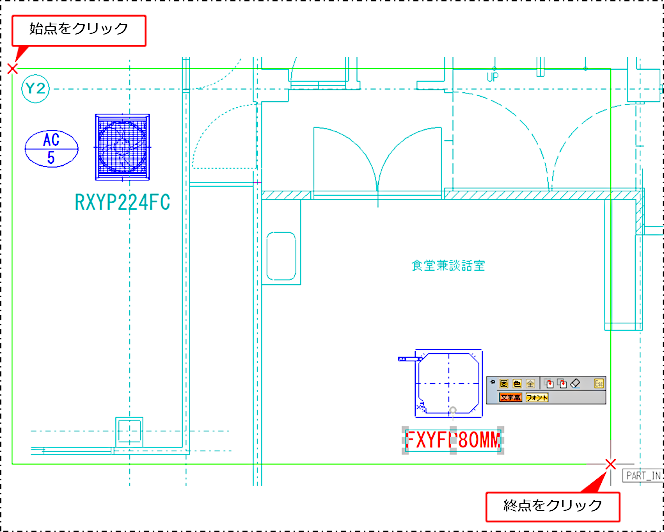
Task: Click the first copy icon in toolbar
Action: click(549, 384)
